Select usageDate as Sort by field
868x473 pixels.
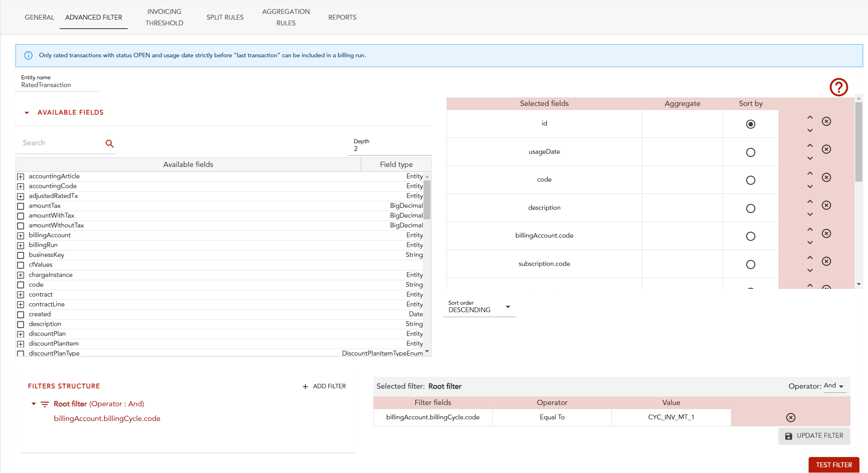coord(750,153)
